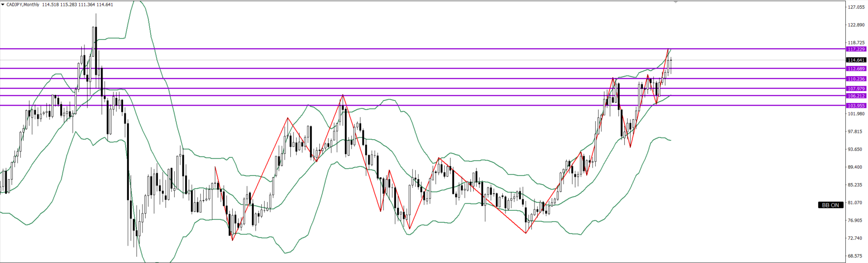Click the 76.905 price axis value

point(856,220)
